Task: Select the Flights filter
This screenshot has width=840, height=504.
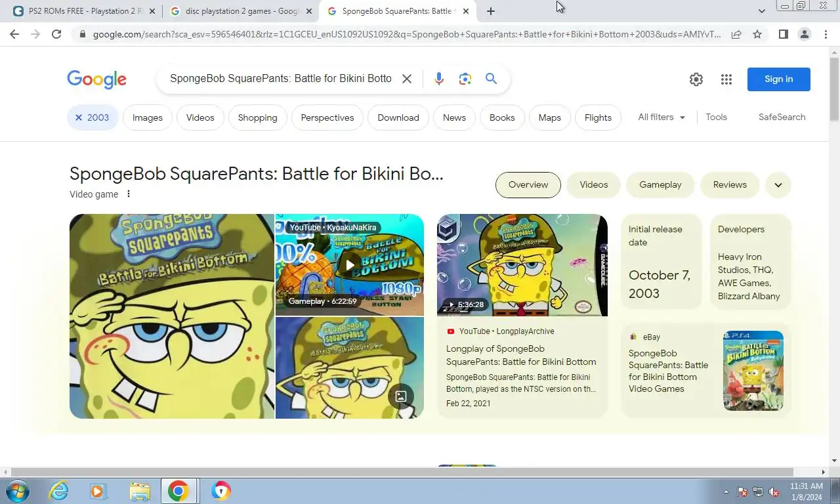Action: point(598,117)
